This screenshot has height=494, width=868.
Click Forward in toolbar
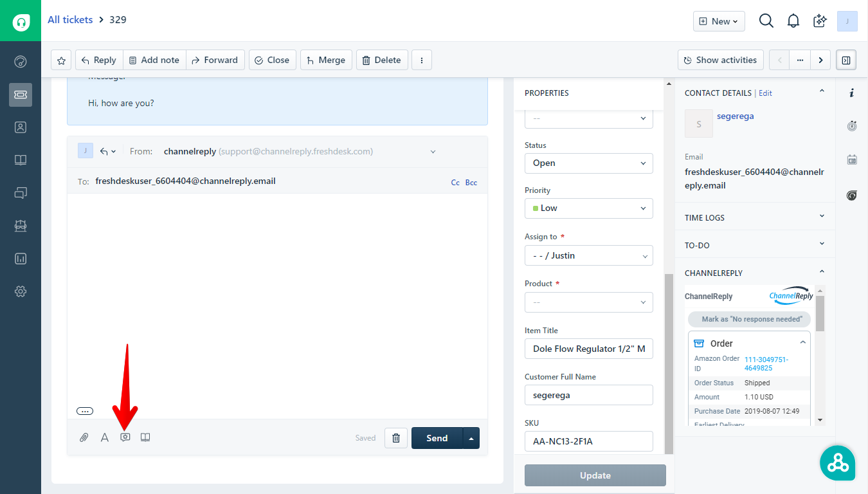tap(215, 60)
